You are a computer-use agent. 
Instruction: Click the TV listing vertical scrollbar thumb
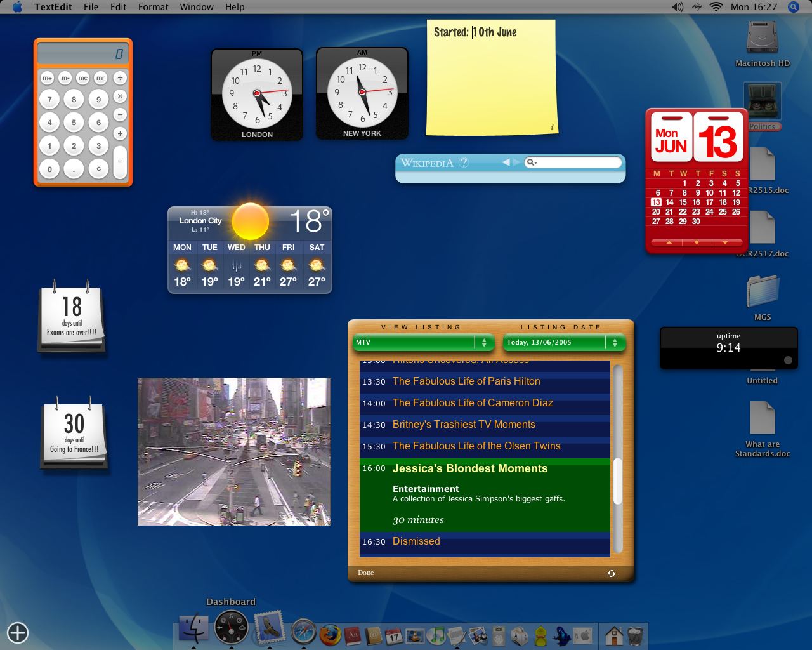point(618,482)
